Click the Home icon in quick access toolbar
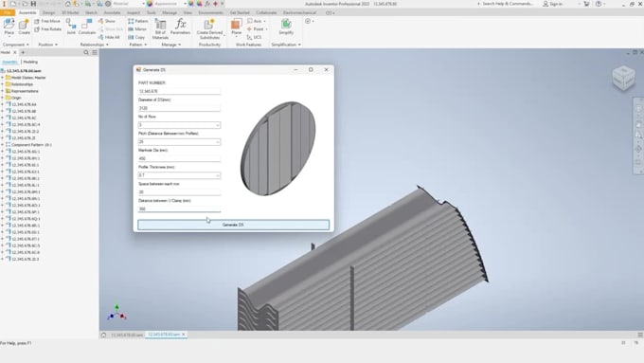644x363 pixels. point(68,4)
